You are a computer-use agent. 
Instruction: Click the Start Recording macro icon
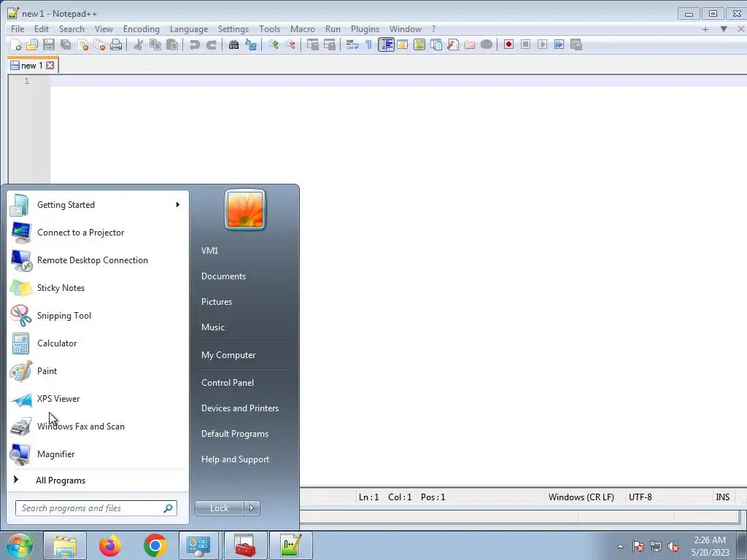click(x=508, y=44)
